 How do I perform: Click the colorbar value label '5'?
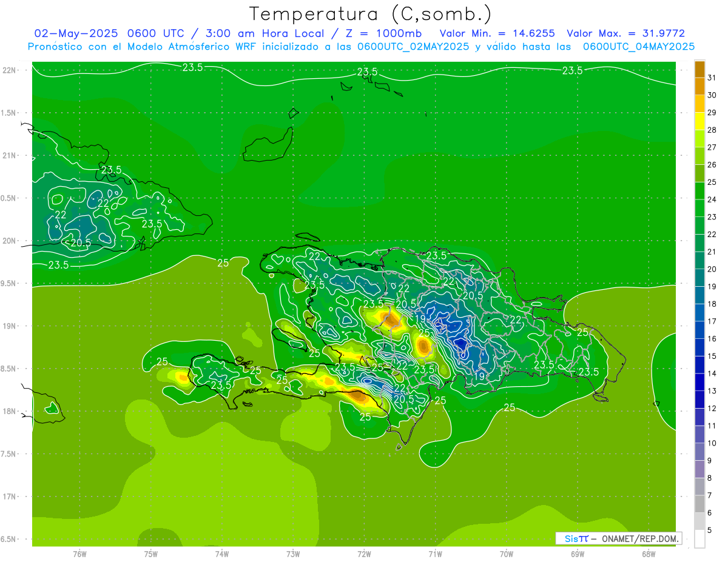pyautogui.click(x=710, y=530)
